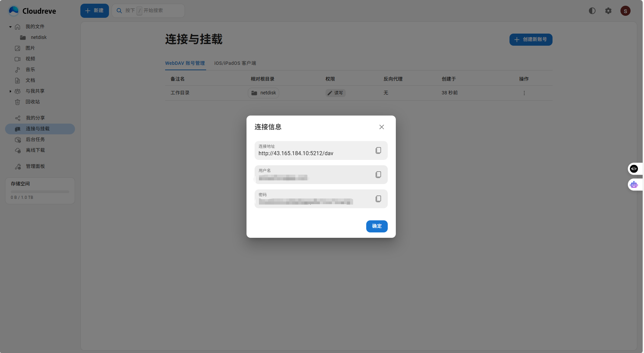Toggle dark mode theme icon
The height and width of the screenshot is (353, 644).
tap(592, 11)
